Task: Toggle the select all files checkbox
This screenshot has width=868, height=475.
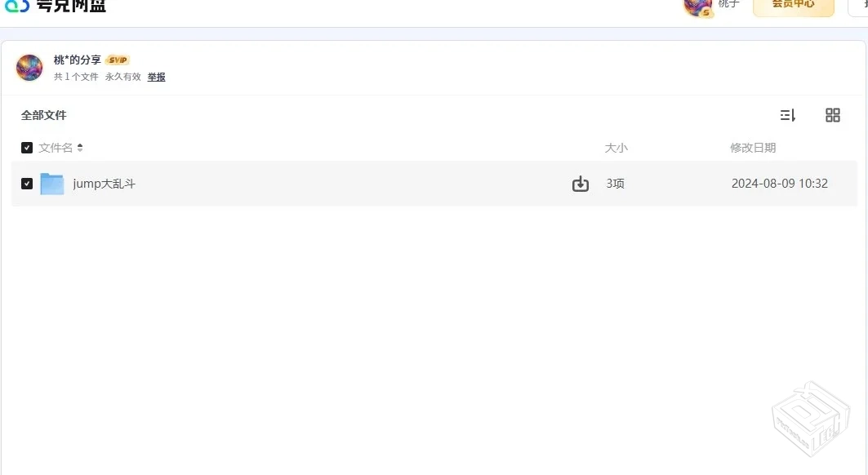Action: point(27,148)
